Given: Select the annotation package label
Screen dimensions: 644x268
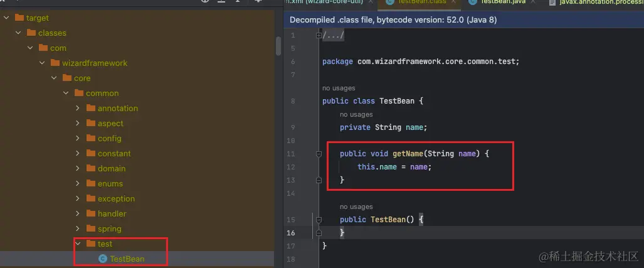Looking at the screenshot, I should pyautogui.click(x=118, y=108).
